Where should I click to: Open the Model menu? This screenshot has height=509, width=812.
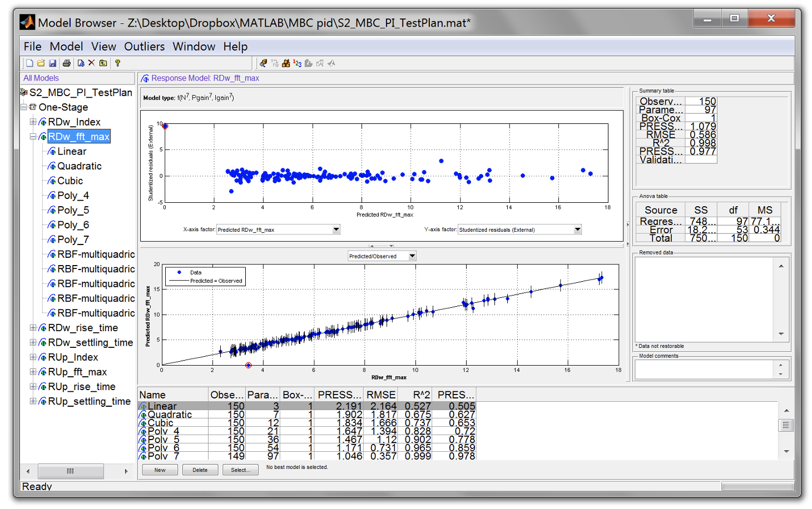coord(66,47)
